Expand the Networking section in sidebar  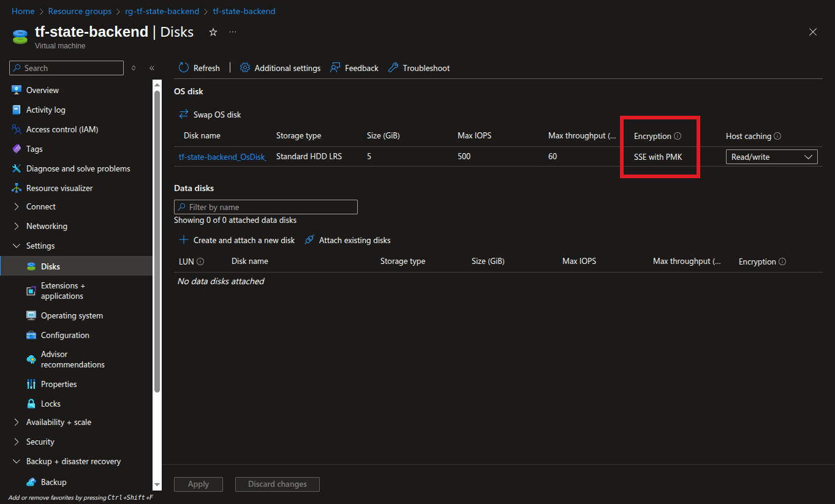click(17, 226)
